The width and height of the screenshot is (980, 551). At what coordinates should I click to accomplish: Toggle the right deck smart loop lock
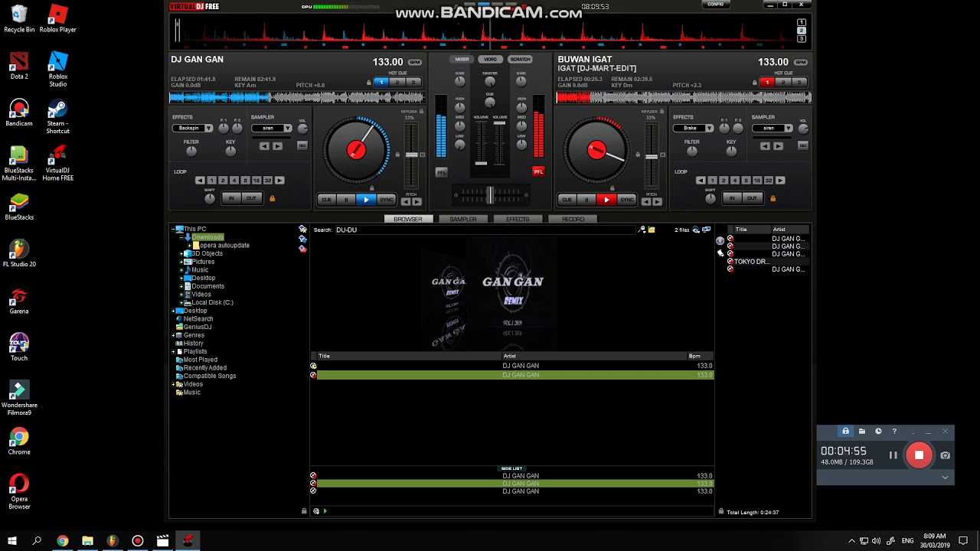[x=773, y=199]
